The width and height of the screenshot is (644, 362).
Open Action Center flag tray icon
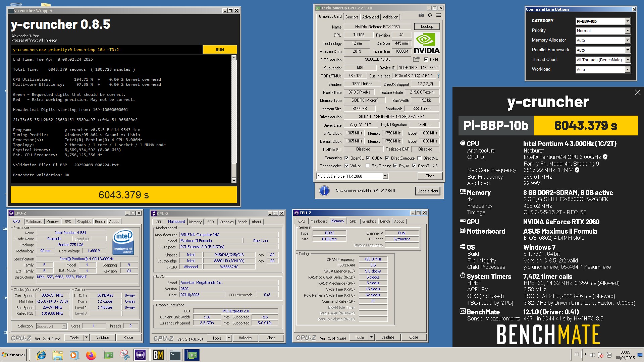(x=601, y=355)
